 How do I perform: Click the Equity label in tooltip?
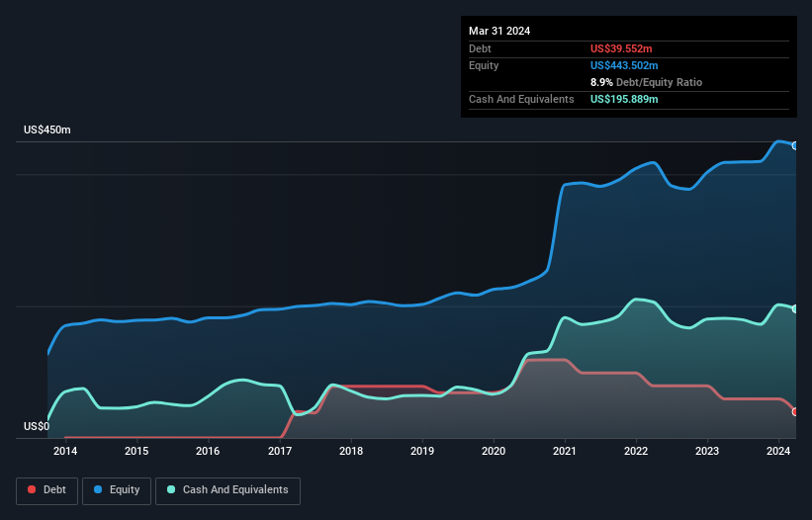click(484, 65)
